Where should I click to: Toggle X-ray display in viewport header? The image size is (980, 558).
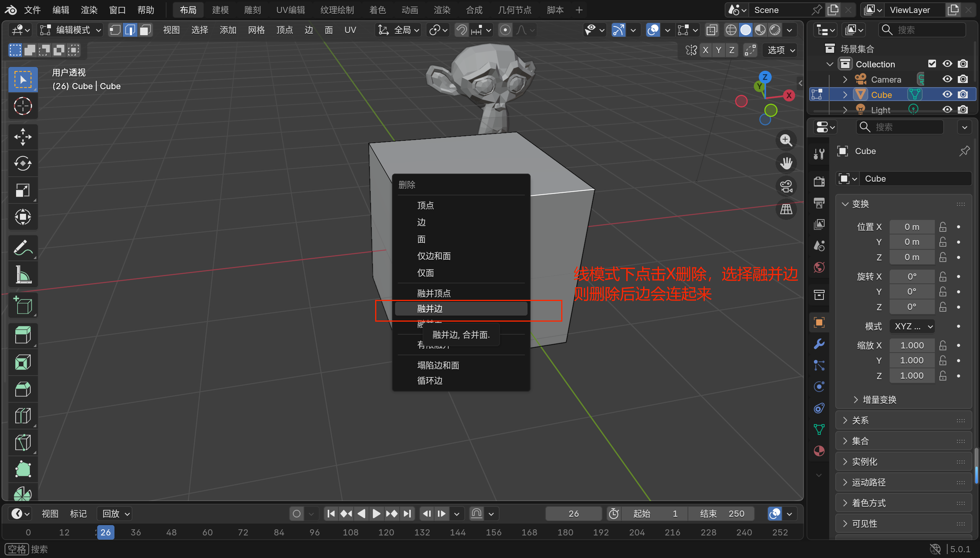[712, 30]
